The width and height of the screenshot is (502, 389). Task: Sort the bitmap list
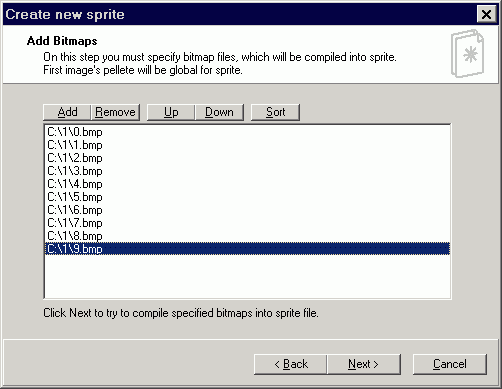tap(275, 112)
